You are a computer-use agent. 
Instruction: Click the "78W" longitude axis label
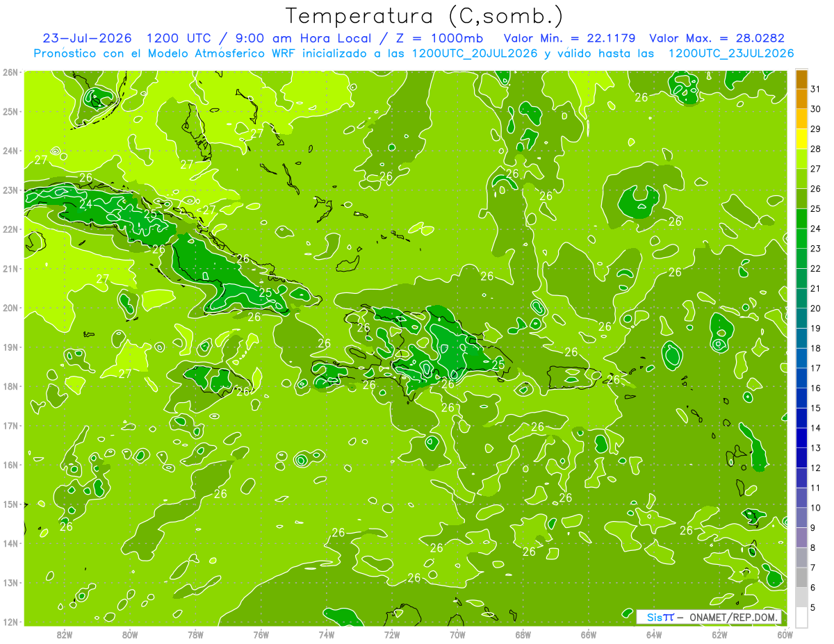(x=195, y=634)
